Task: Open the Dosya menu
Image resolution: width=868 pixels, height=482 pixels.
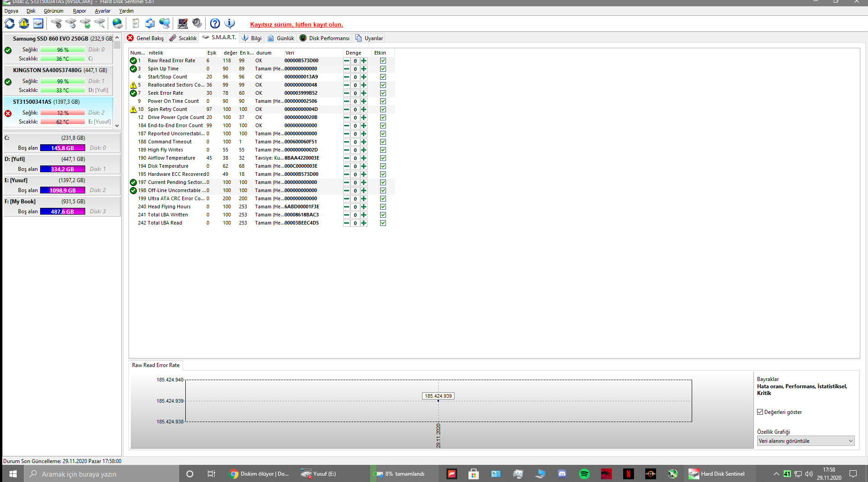Action: pyautogui.click(x=11, y=11)
